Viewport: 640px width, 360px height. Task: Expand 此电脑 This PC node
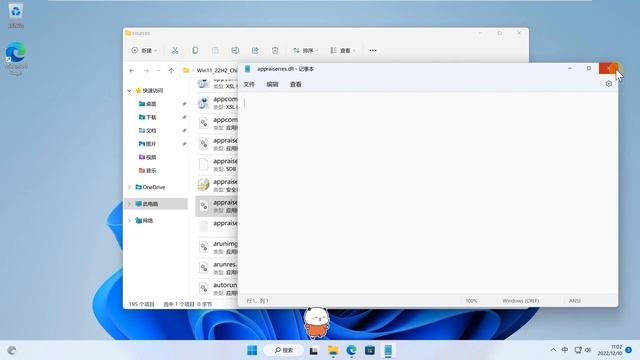[x=129, y=204]
